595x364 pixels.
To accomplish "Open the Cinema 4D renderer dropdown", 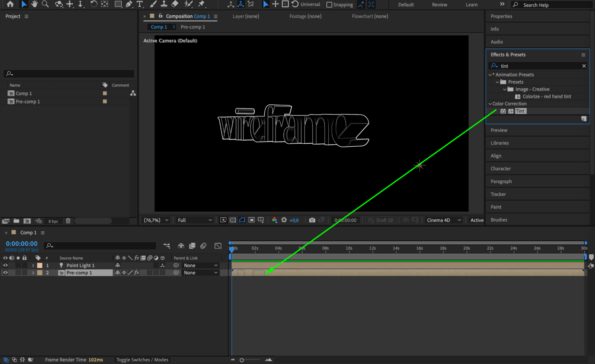I will [443, 220].
